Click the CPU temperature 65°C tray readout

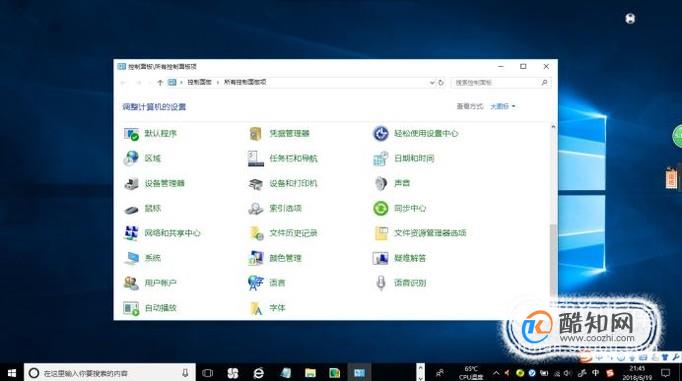(x=471, y=373)
